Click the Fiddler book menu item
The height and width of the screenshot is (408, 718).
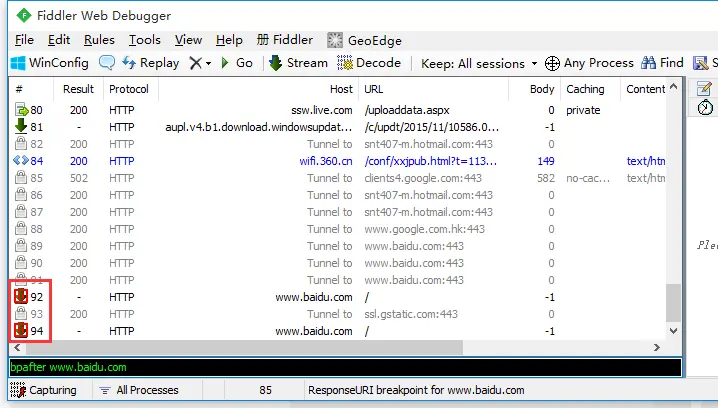[284, 40]
